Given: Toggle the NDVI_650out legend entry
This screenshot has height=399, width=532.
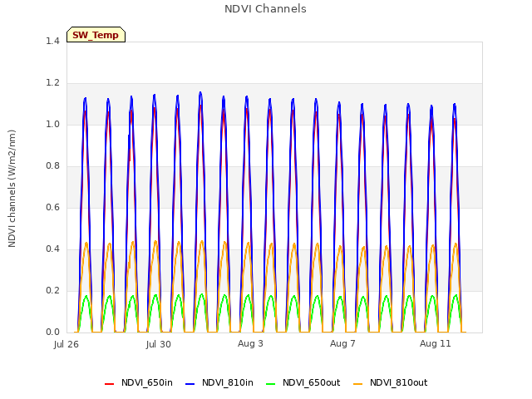Looking at the screenshot, I should 303,383.
